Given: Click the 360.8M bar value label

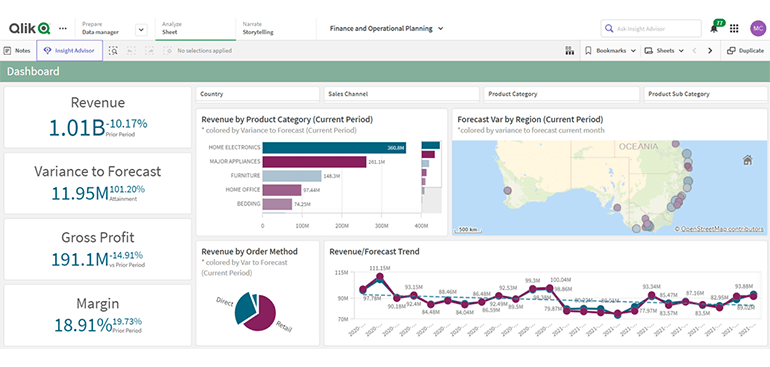Looking at the screenshot, I should click(x=395, y=147).
